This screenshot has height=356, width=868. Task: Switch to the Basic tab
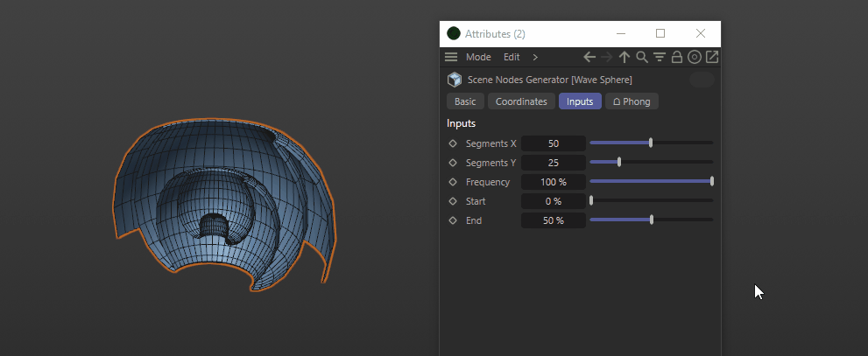(x=465, y=101)
